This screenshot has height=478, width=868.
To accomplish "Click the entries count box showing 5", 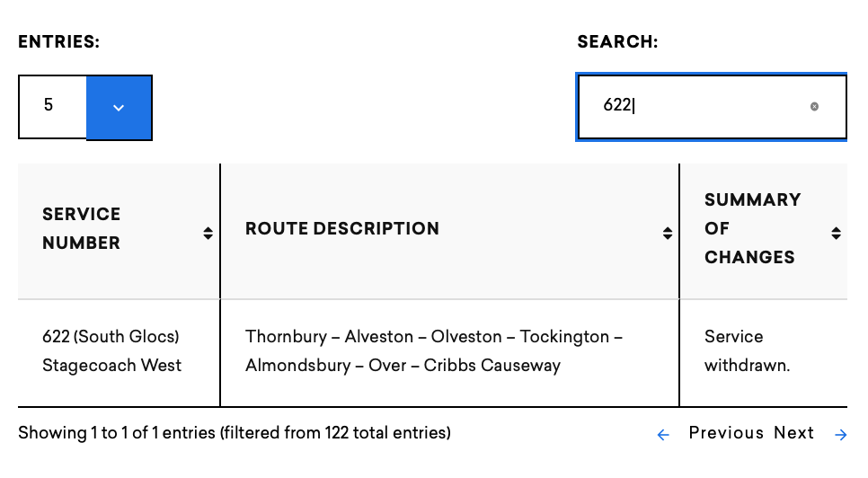I will pos(51,107).
